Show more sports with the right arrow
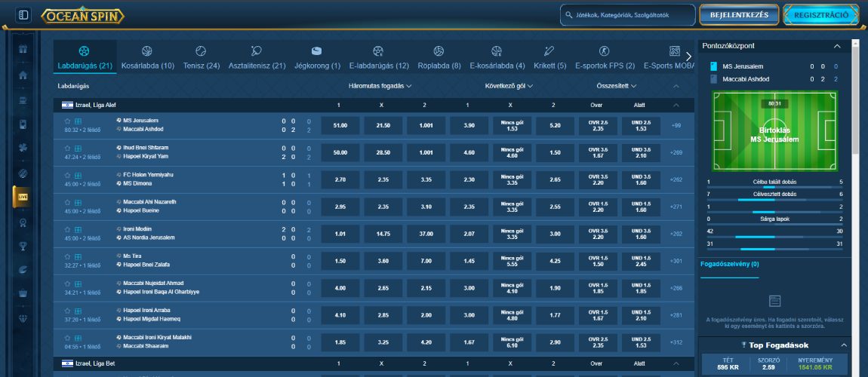The image size is (868, 377). [688, 57]
